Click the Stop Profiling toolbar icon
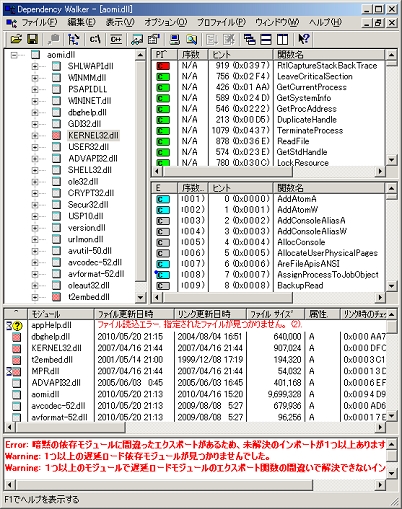The height and width of the screenshot is (509, 402). tap(229, 40)
